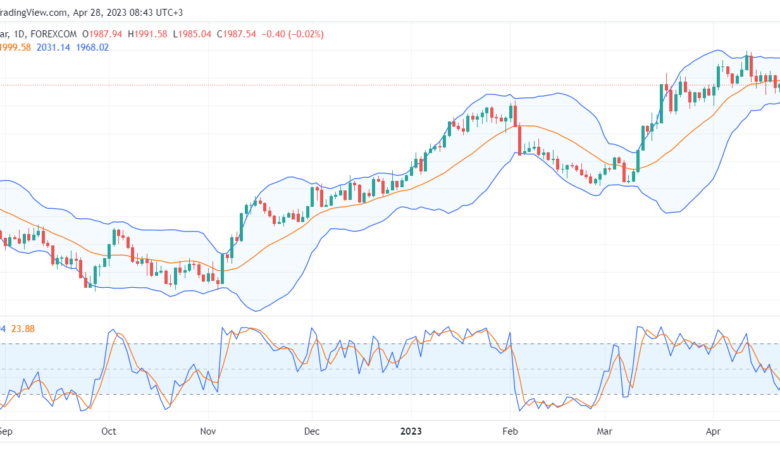The height and width of the screenshot is (470, 780).
Task: Click the Bollinger lower value 1968.02
Action: point(92,48)
